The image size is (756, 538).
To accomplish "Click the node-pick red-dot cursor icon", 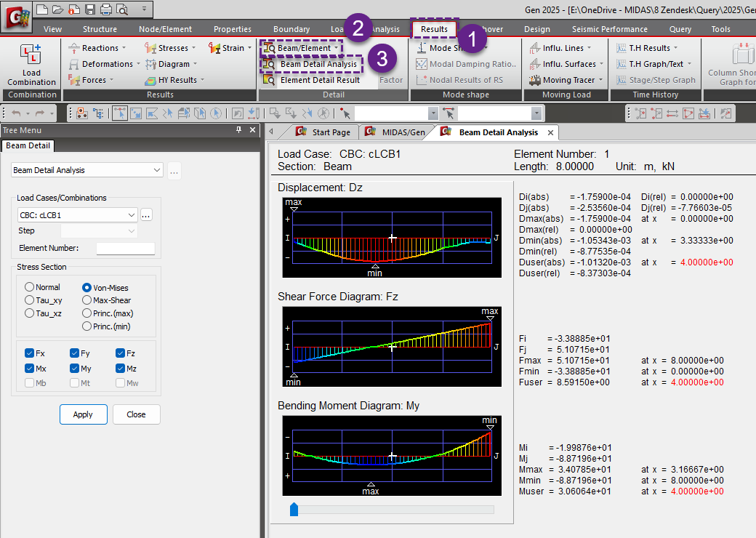I will (345, 113).
